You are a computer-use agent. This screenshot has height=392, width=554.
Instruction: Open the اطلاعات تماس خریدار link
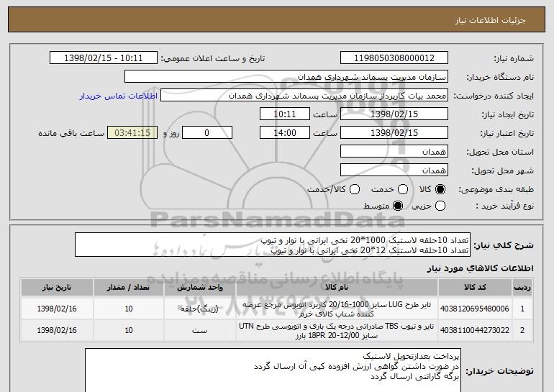(x=119, y=96)
